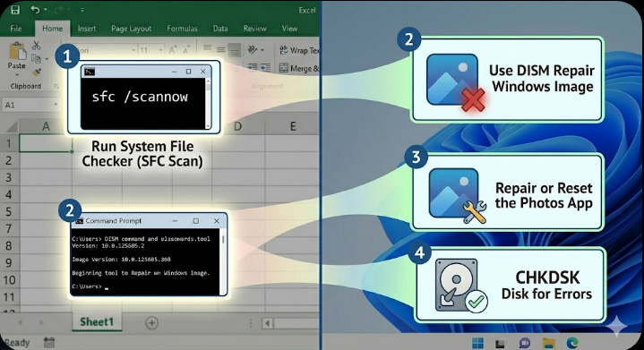Click the Merge & Center button
Image resolution: width=644 pixels, height=350 pixels.
coord(299,68)
